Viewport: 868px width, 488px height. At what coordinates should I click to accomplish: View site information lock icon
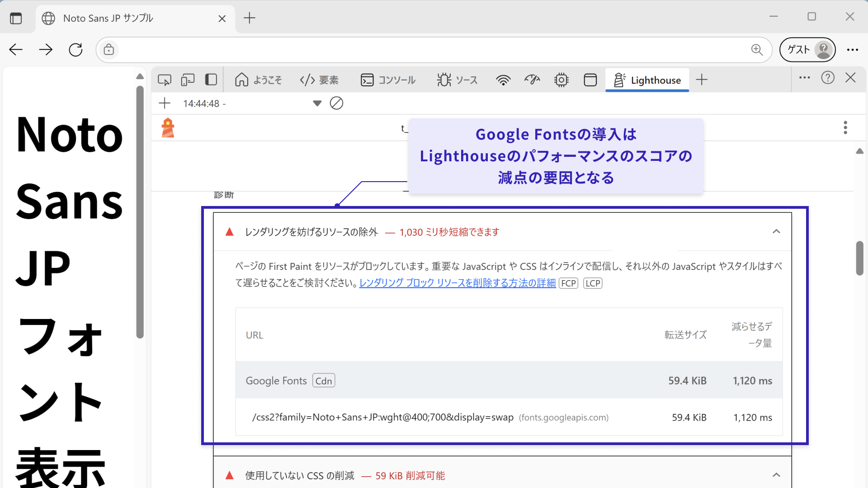(x=109, y=50)
